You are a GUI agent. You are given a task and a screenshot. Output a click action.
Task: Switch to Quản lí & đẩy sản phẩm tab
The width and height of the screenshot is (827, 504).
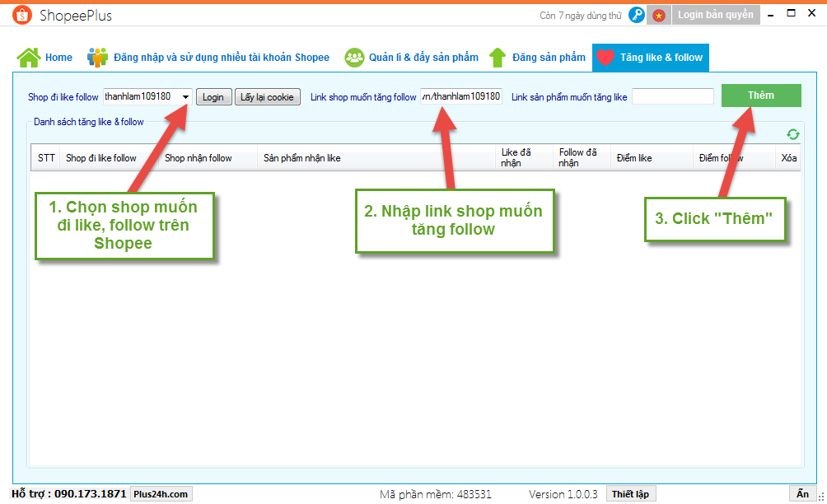pos(411,58)
